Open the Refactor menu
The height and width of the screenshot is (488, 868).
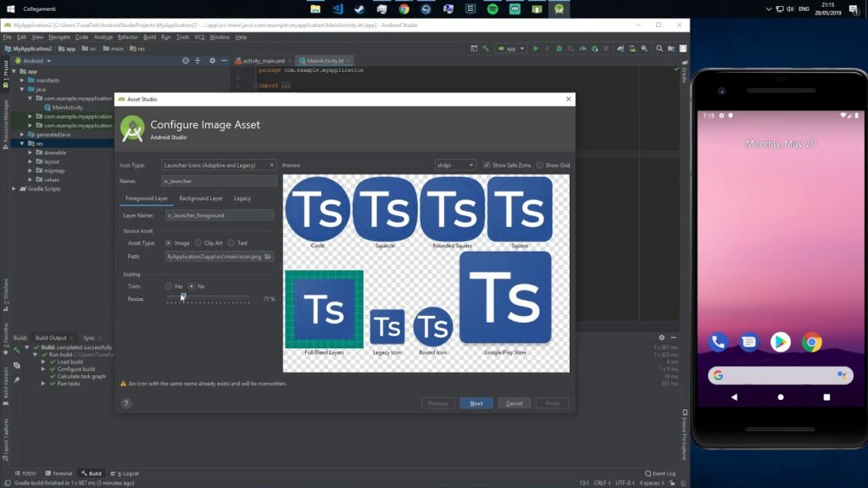[127, 37]
